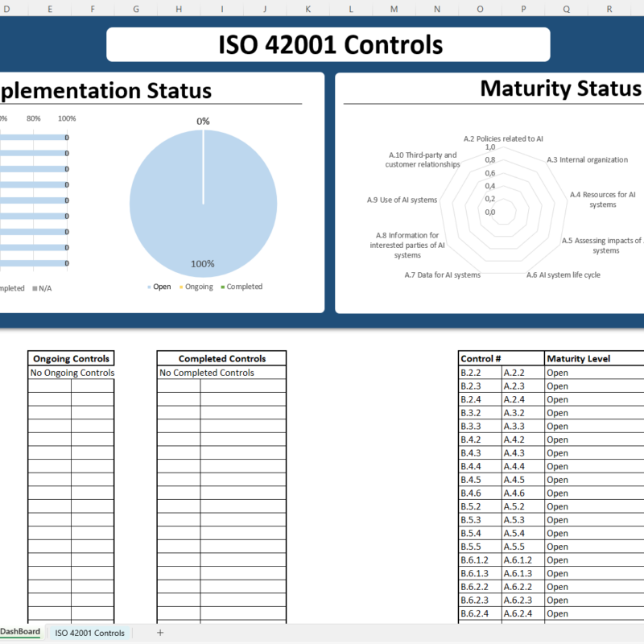Expand the maturity level dropdown for B.6.1.2
This screenshot has height=644, width=644.
588,559
